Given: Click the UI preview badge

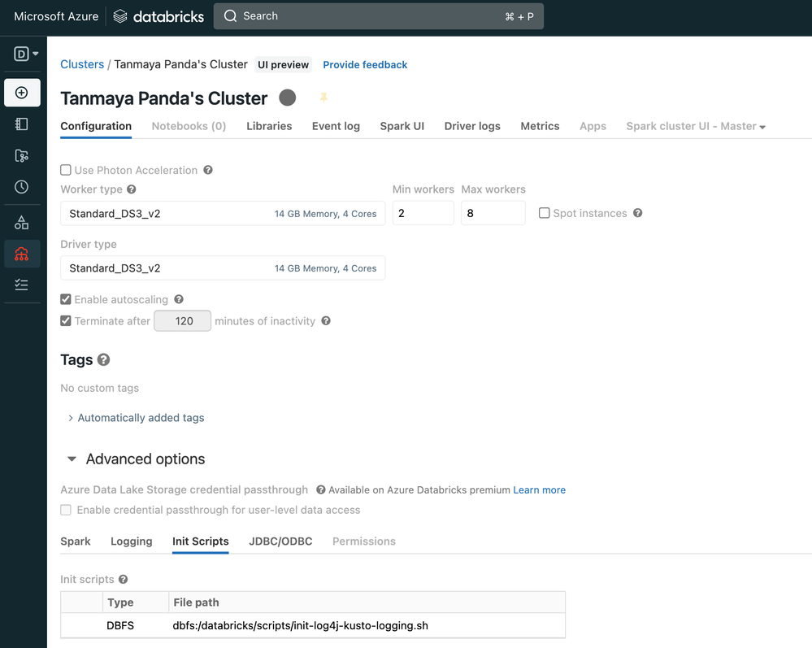Looking at the screenshot, I should [284, 65].
